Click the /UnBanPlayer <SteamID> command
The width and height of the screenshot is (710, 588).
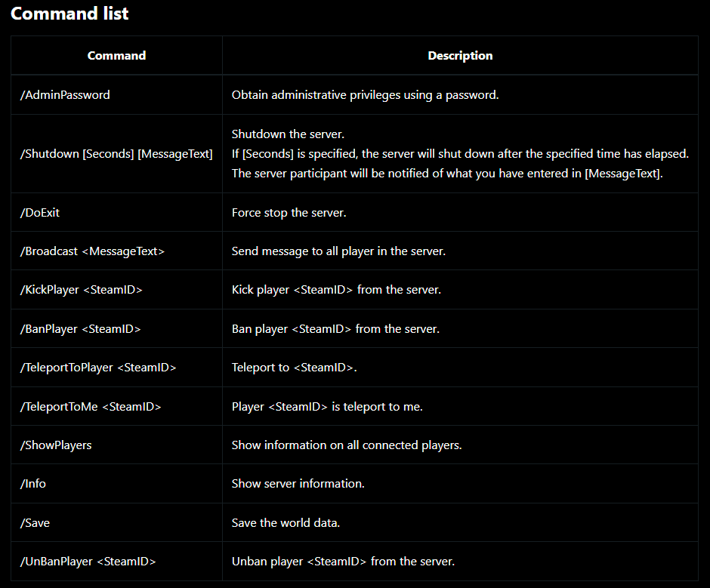pyautogui.click(x=88, y=562)
